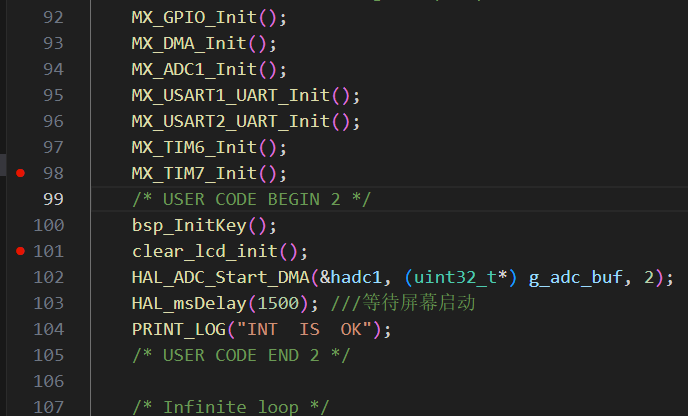
Task: Place cursor in clear_lcd_init call
Action: tap(220, 251)
